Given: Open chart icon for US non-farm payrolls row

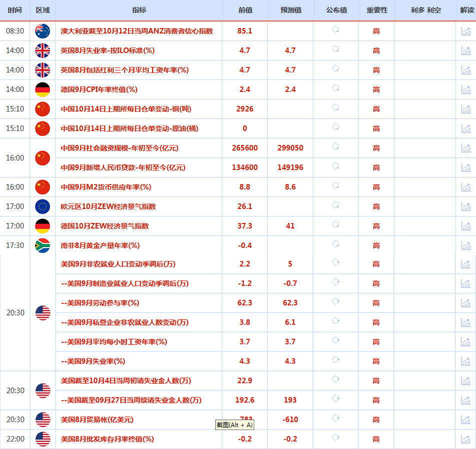Looking at the screenshot, I should tap(466, 264).
